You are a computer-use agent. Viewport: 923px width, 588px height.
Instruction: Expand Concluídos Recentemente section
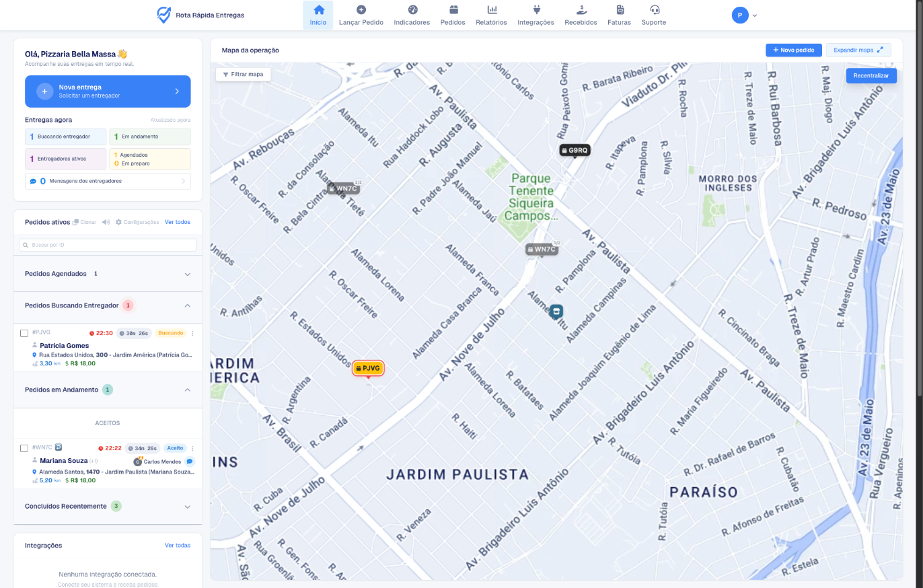point(108,506)
